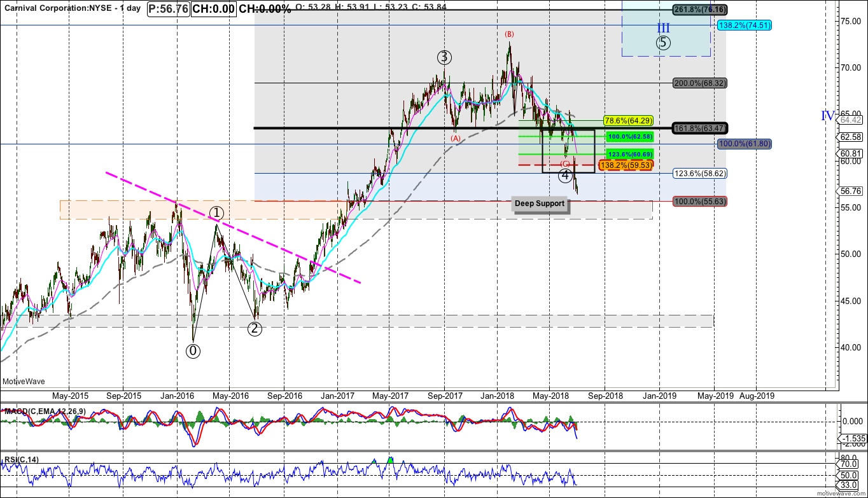Click the circled wave 2 label
The height and width of the screenshot is (498, 868).
tap(255, 329)
